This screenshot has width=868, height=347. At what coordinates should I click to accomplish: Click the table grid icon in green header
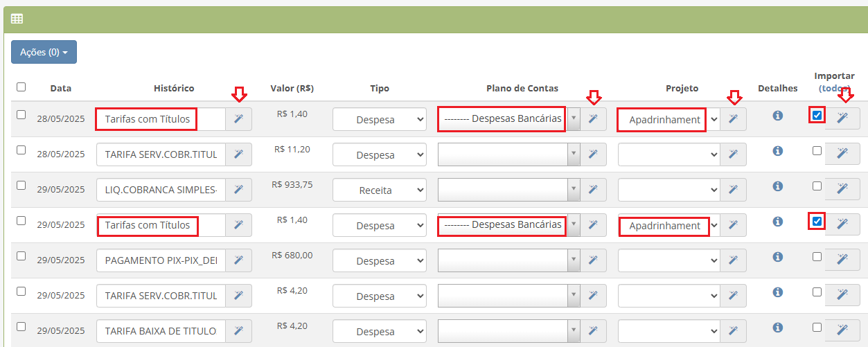[x=17, y=19]
